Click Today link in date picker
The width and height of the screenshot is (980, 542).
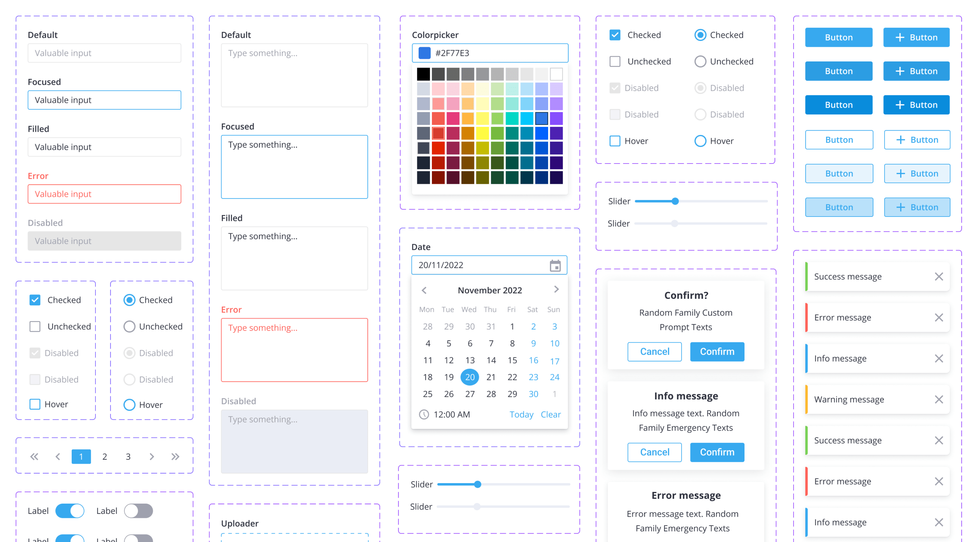point(521,414)
